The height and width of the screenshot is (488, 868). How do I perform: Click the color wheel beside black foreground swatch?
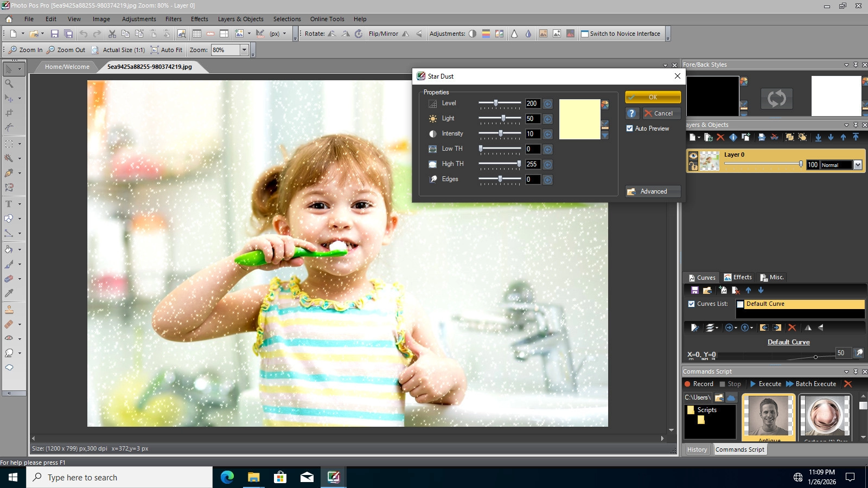(x=744, y=81)
